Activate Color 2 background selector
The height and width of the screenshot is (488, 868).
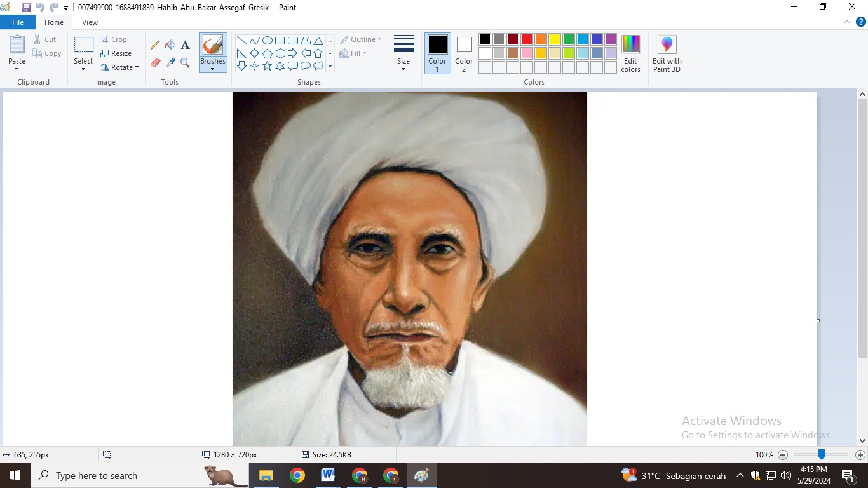(x=464, y=53)
